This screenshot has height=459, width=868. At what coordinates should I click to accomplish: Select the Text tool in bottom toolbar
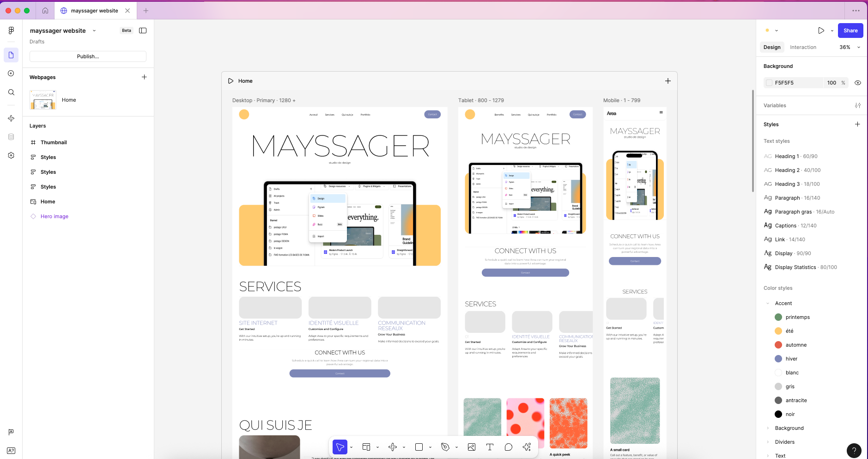tap(490, 447)
